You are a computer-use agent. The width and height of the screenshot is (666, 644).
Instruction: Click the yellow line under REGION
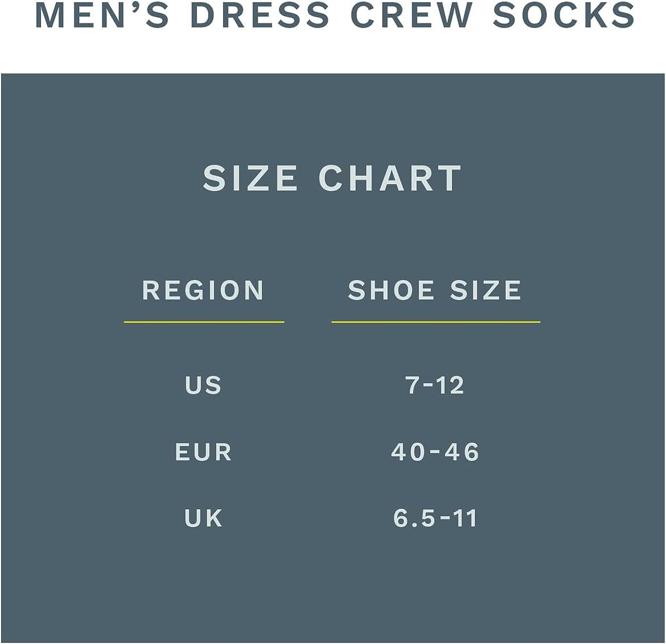(204, 322)
